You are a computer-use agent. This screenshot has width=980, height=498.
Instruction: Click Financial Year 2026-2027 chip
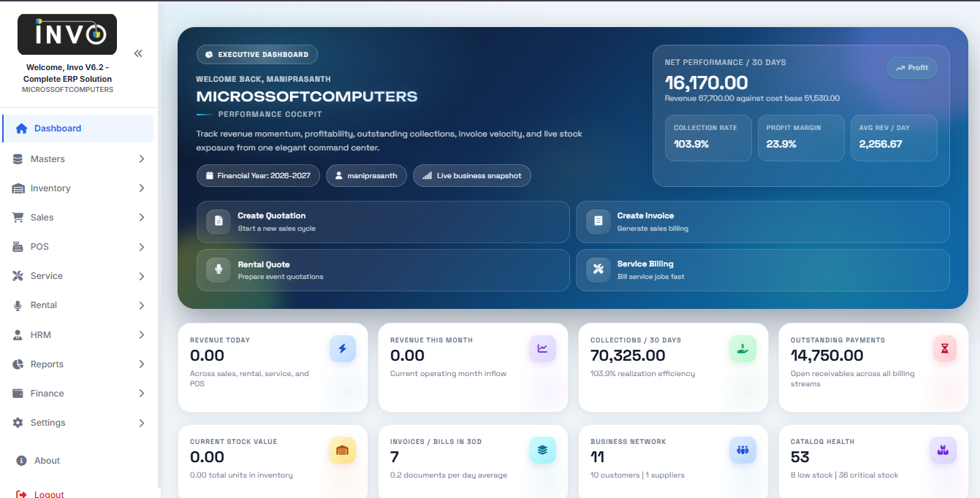[x=258, y=176]
